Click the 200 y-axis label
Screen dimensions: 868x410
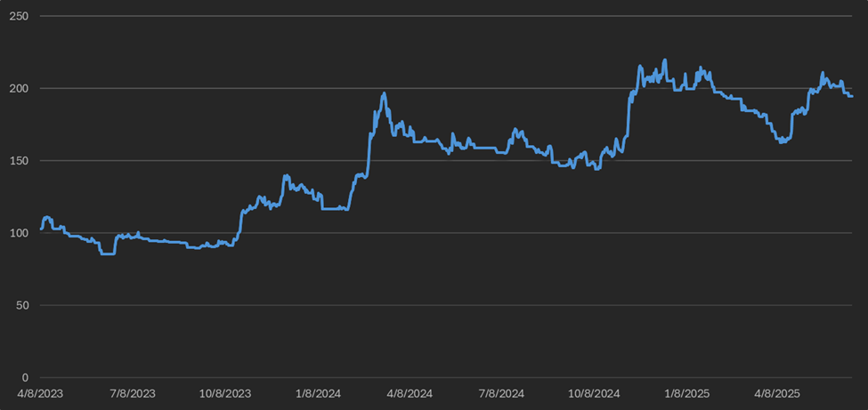click(20, 89)
